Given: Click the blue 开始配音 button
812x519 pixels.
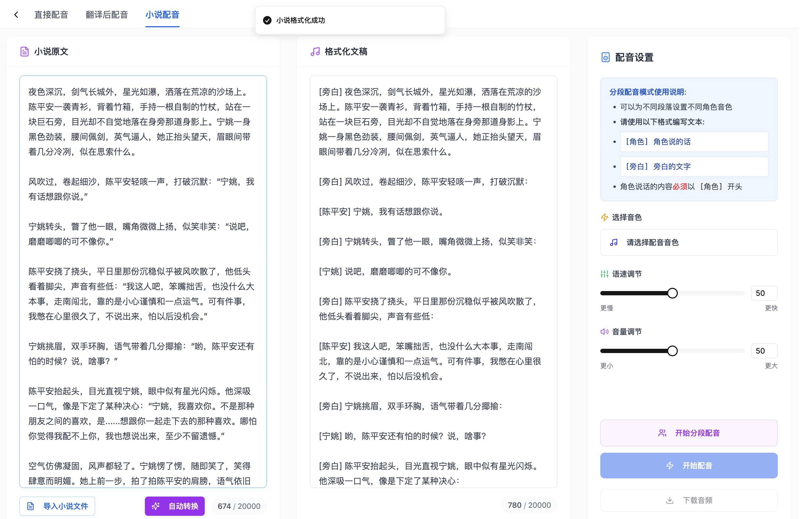Looking at the screenshot, I should [x=689, y=466].
